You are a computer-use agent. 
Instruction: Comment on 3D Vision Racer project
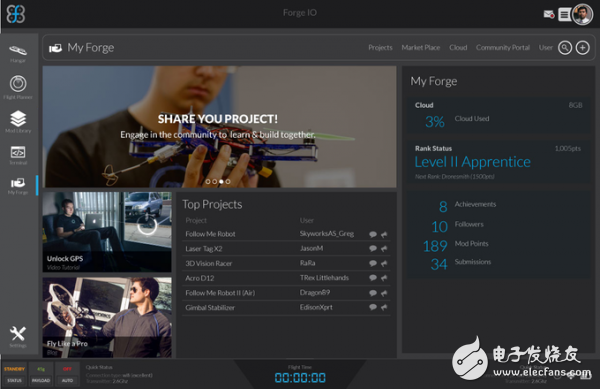click(x=373, y=263)
